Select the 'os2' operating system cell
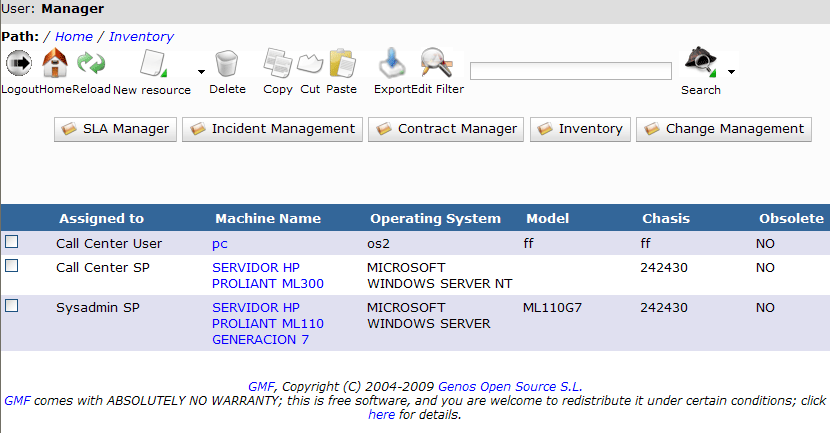The width and height of the screenshot is (830, 433). coord(378,243)
